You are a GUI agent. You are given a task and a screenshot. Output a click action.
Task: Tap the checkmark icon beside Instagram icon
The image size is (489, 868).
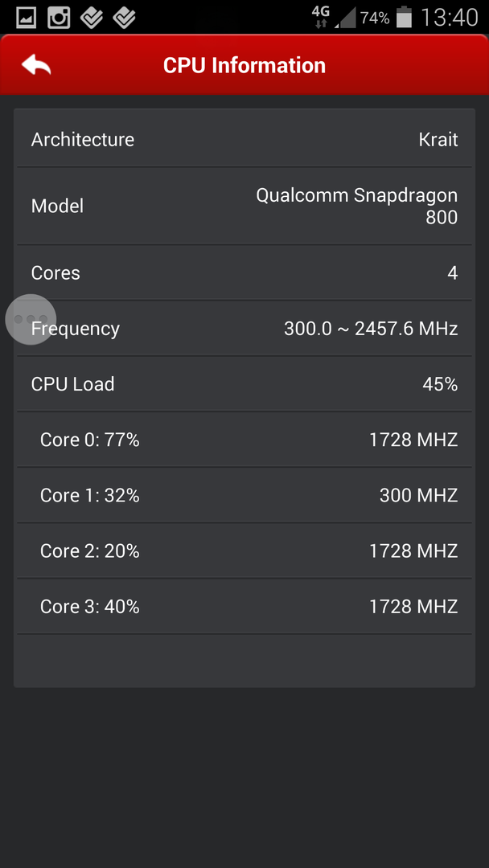pos(92,17)
